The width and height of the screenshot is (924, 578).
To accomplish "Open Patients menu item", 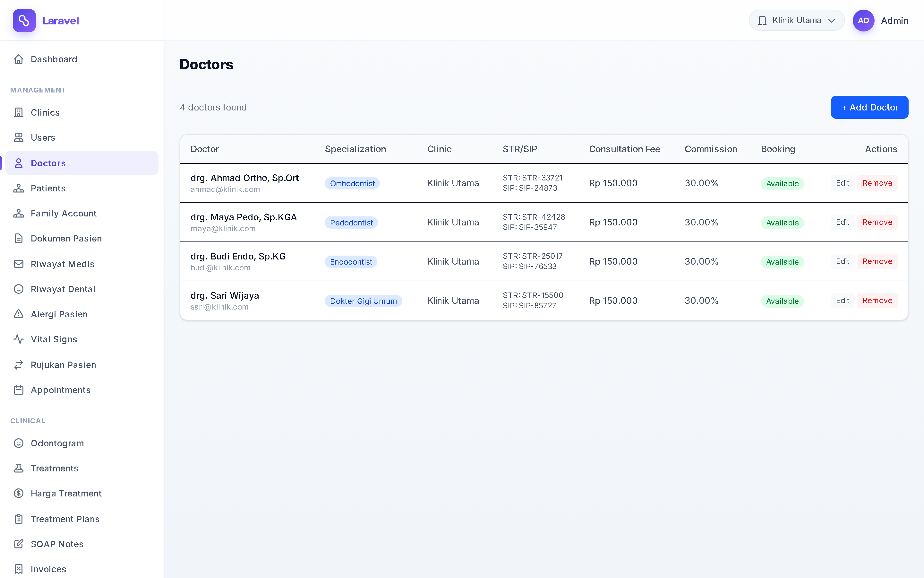I will (82, 188).
